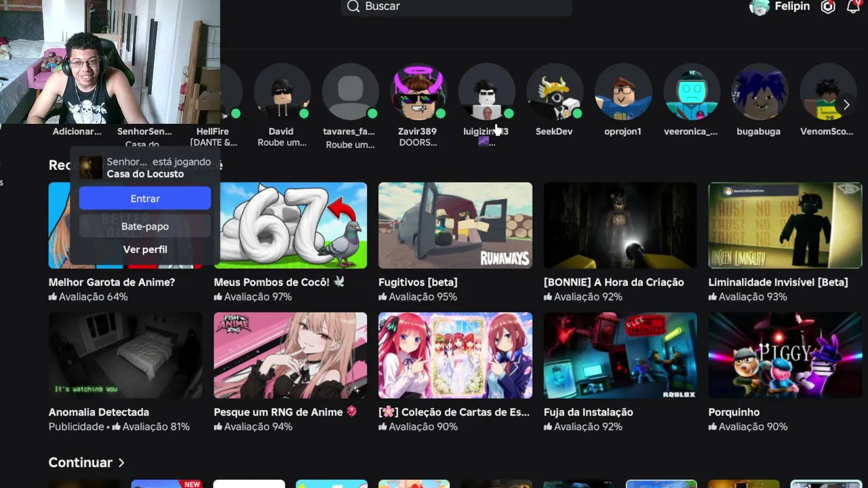Image resolution: width=868 pixels, height=488 pixels.
Task: Select bugabuga's friend avatar
Action: click(759, 92)
